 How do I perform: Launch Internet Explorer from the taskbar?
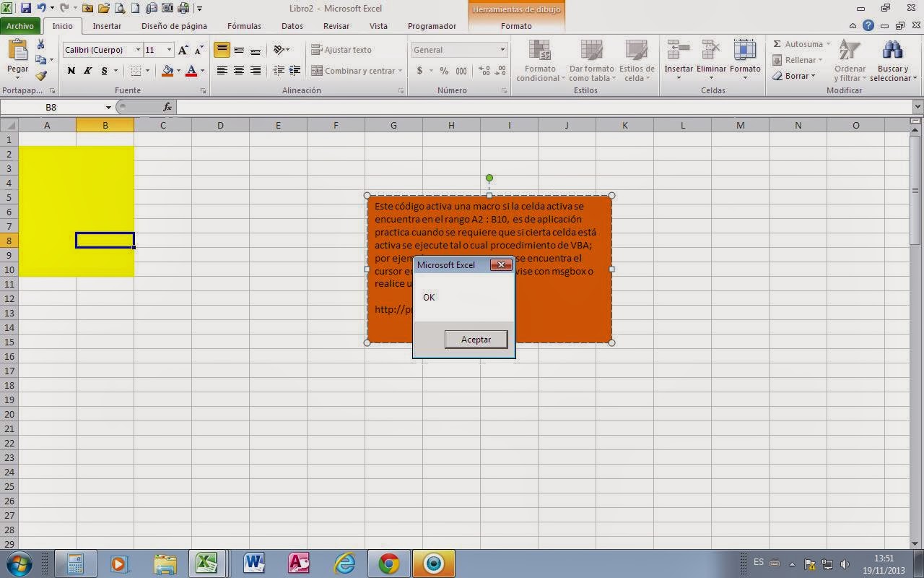point(344,564)
